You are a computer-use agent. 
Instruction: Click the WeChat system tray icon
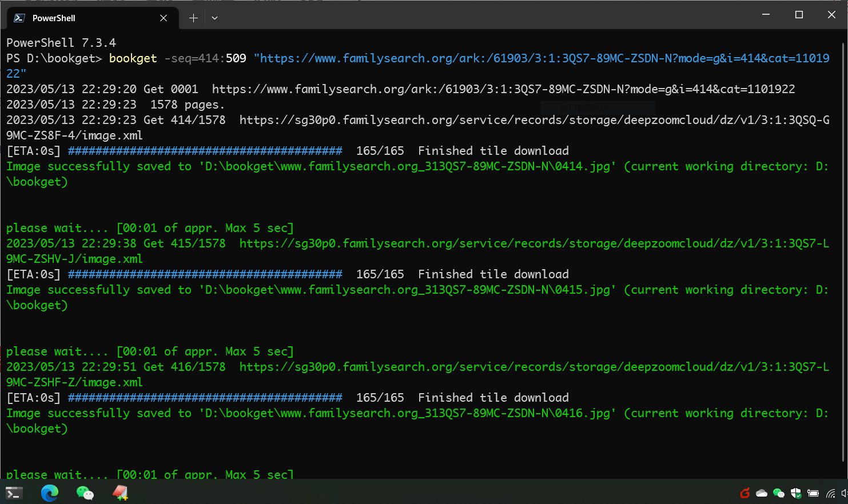click(x=778, y=493)
